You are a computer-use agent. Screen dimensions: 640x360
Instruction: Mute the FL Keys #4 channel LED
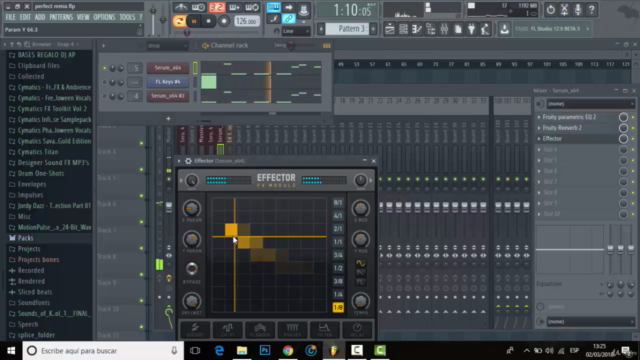pyautogui.click(x=104, y=82)
